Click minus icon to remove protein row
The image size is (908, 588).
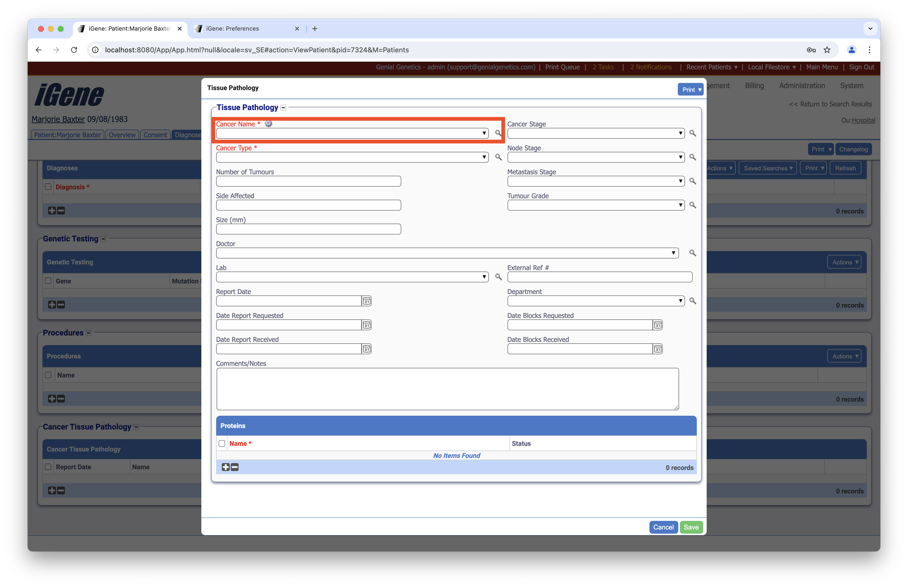click(x=235, y=467)
